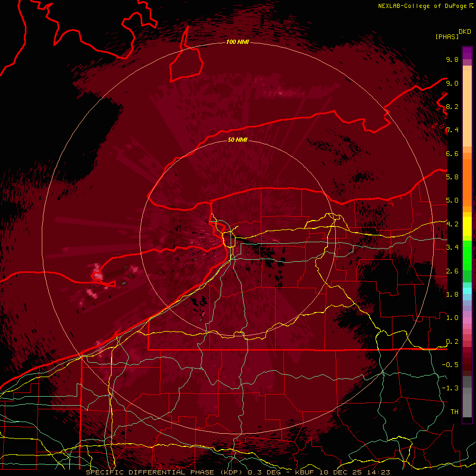
Task: Click the [PHAS] legend unit label
Action: 447,36
